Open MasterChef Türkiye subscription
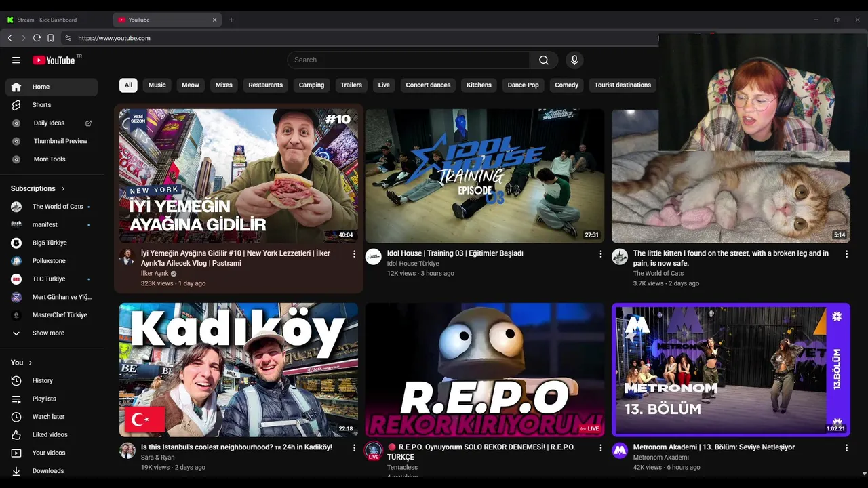 click(52, 315)
